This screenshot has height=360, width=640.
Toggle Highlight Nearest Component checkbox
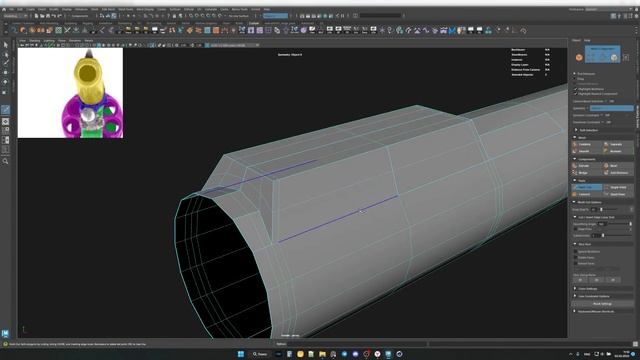point(576,94)
